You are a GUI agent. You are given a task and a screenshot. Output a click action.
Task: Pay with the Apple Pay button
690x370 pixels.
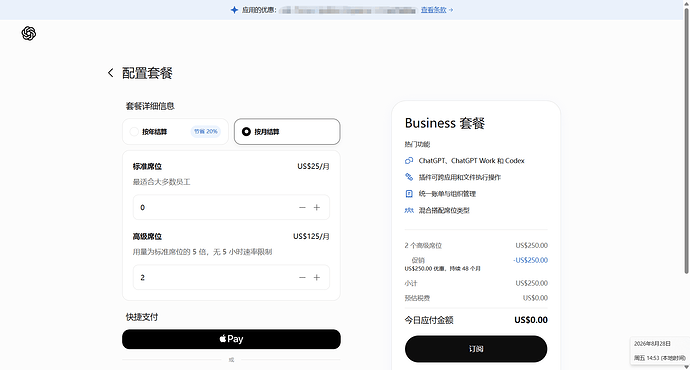pyautogui.click(x=231, y=339)
